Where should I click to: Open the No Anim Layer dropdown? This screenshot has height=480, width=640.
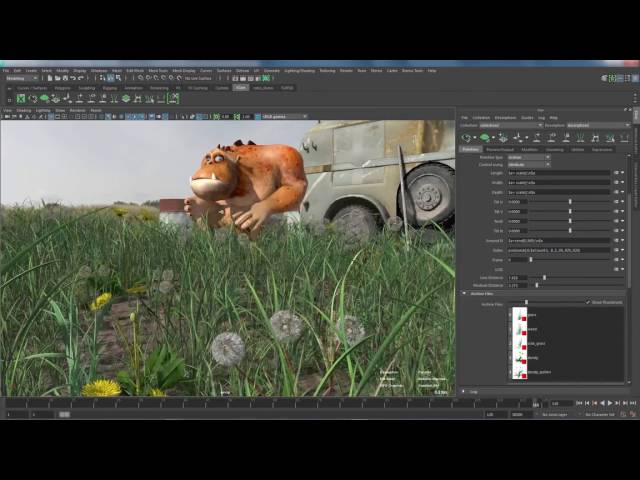coord(556,414)
